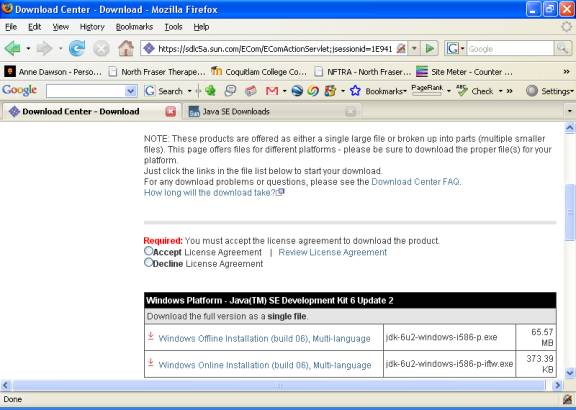Go back with the green Back arrow
This screenshot has width=576, height=410.
click(12, 48)
